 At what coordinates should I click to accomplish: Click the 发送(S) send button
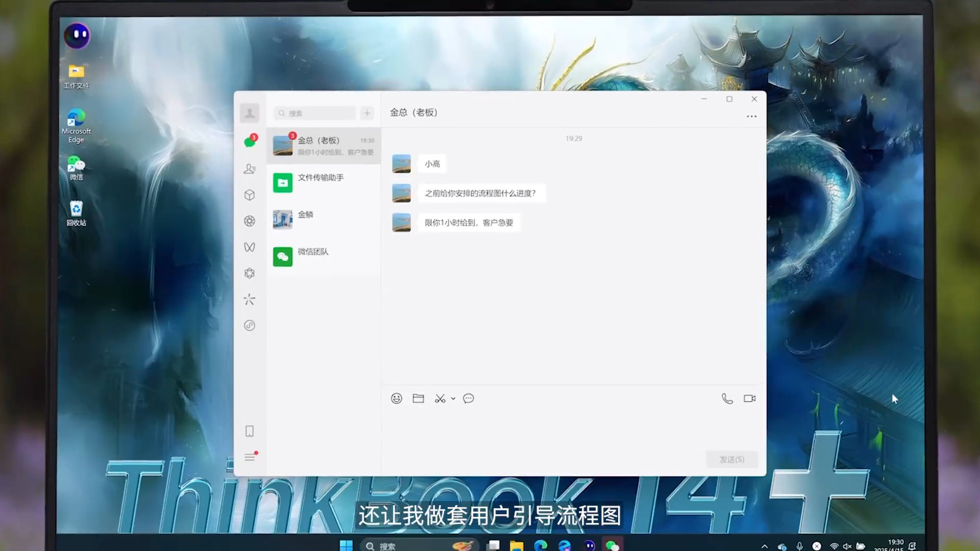[732, 459]
